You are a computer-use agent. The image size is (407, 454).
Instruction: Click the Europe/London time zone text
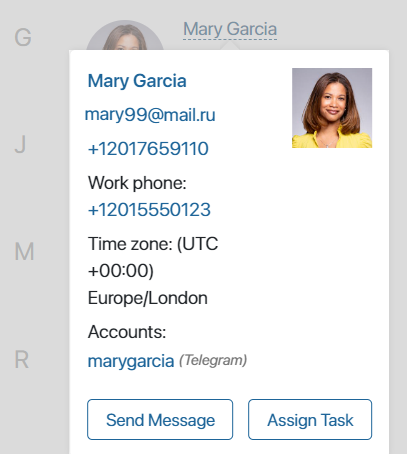148,298
